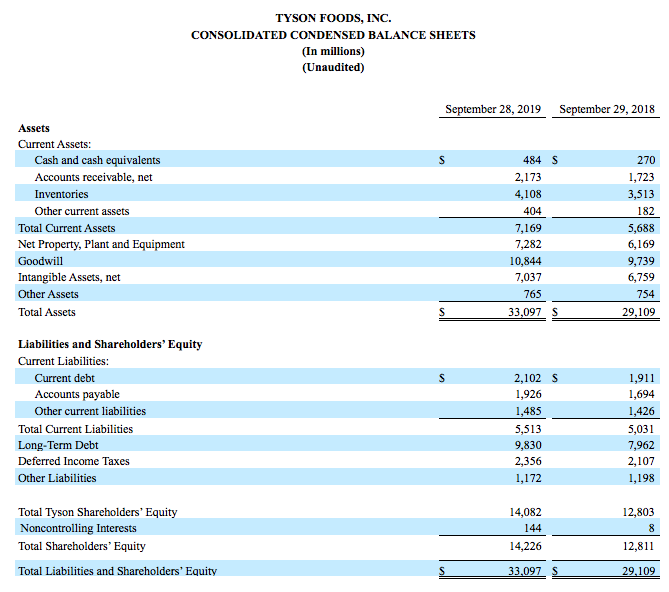Click intangible assets value 6,759
The height and width of the screenshot is (592, 669).
pyautogui.click(x=641, y=278)
